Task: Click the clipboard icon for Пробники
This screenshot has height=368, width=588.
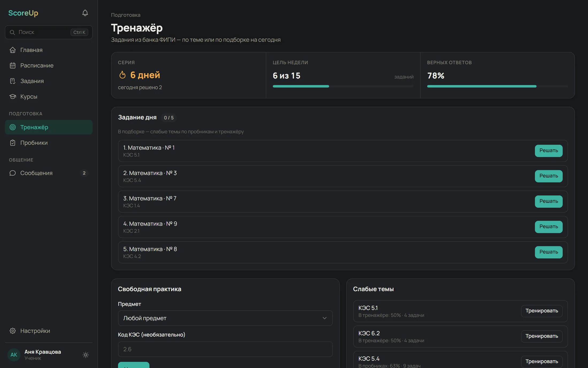Action: coord(13,143)
